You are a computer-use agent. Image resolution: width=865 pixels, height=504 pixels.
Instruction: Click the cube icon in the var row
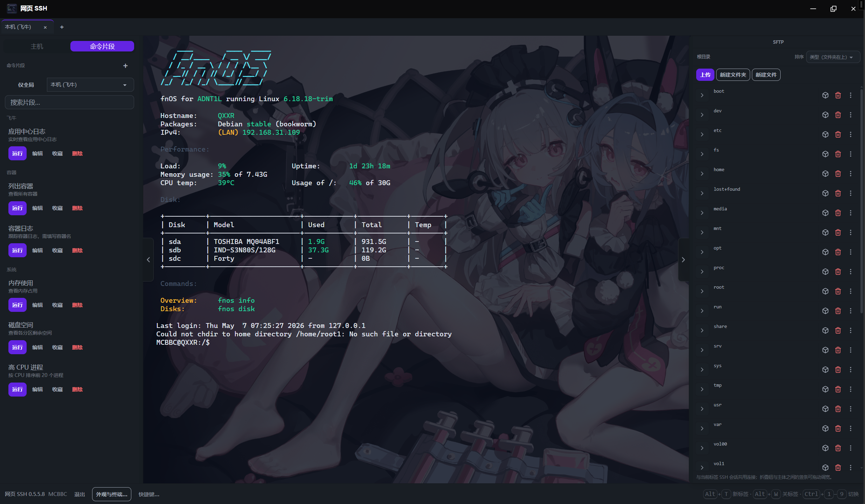[x=825, y=428]
